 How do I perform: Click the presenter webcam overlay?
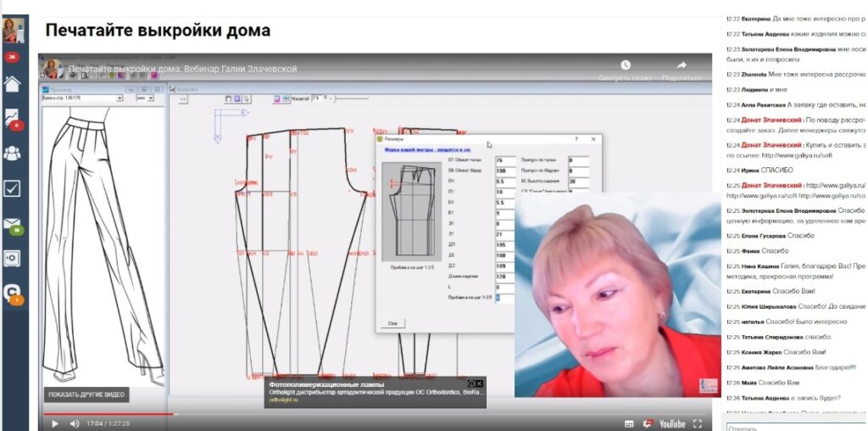point(618,294)
